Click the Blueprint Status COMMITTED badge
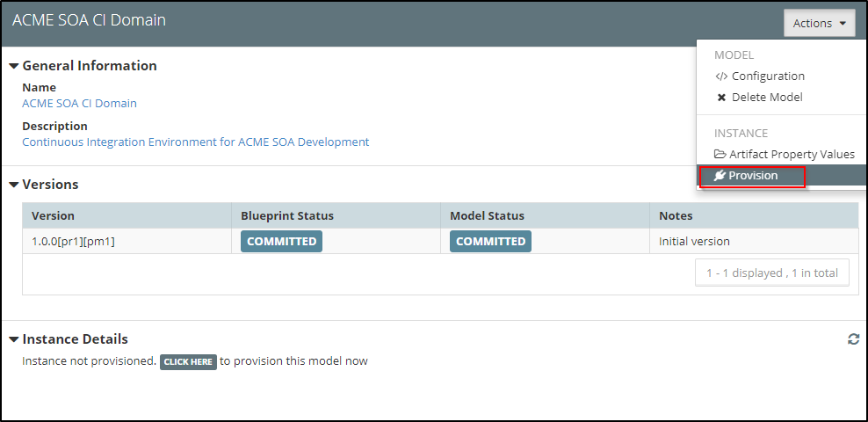868x422 pixels. 281,242
